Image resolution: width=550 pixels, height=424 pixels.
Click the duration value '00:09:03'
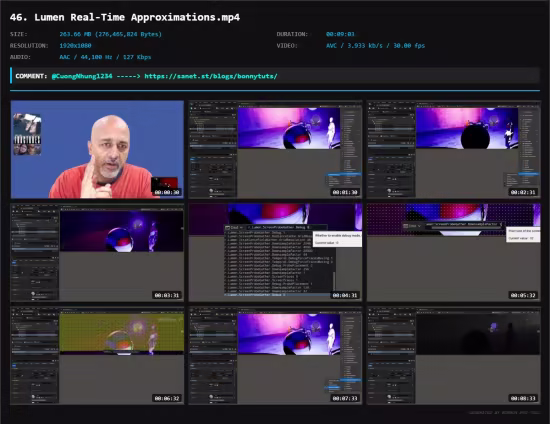340,34
